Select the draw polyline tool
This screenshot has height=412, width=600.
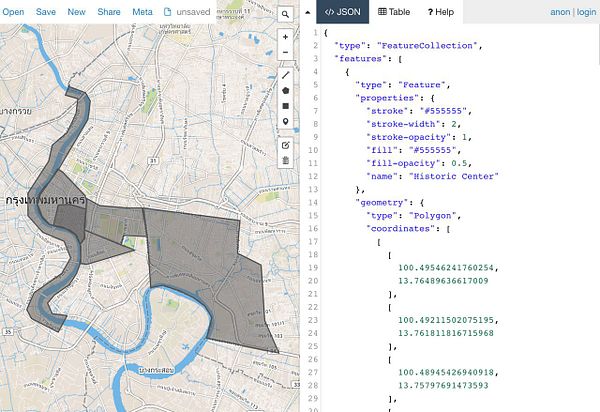[285, 75]
